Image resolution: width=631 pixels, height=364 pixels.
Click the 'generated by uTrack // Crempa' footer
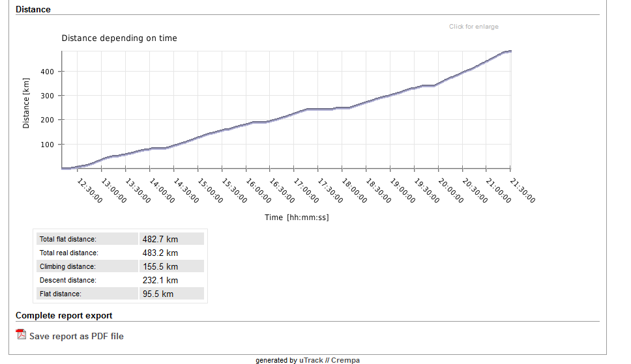tap(308, 360)
